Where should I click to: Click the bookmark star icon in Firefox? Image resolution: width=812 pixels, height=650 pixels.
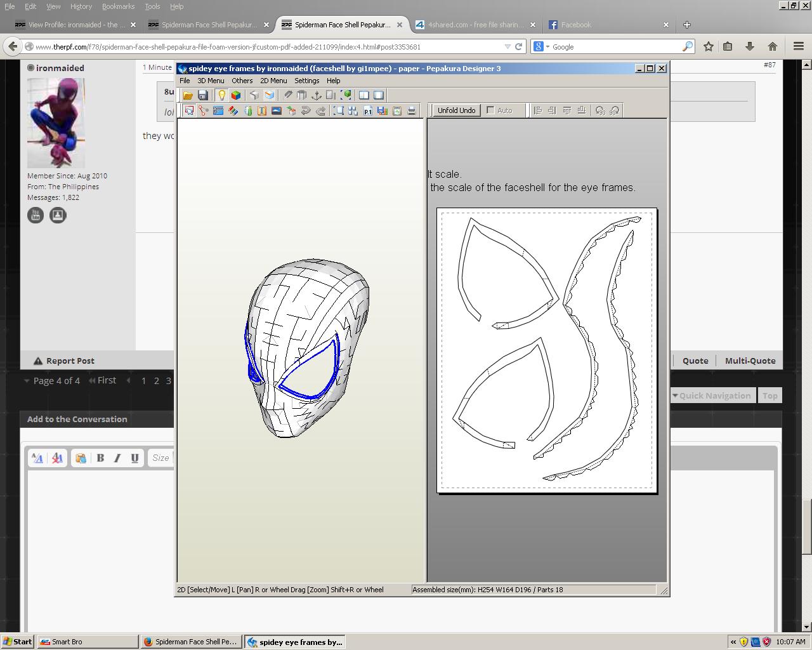(x=709, y=46)
